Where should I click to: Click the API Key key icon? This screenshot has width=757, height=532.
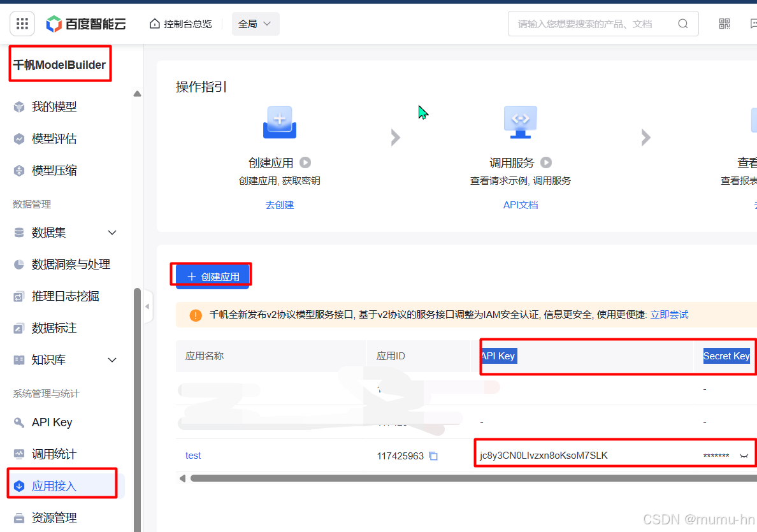tap(19, 422)
